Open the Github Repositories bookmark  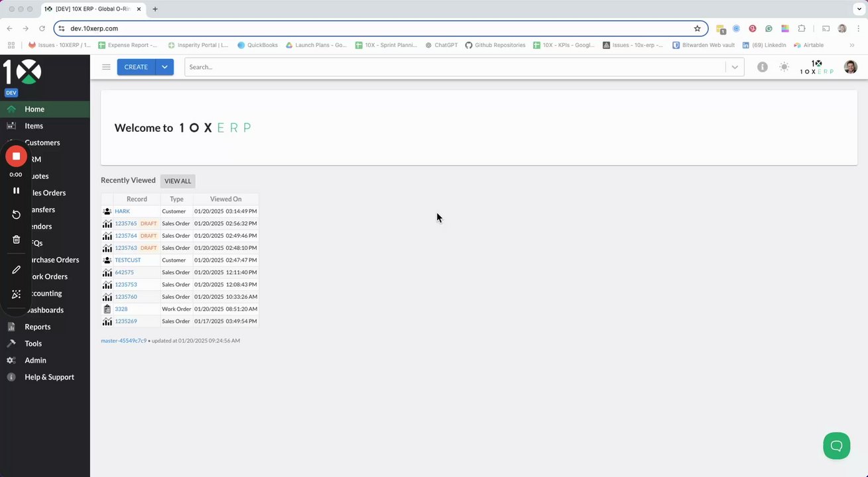pyautogui.click(x=495, y=45)
